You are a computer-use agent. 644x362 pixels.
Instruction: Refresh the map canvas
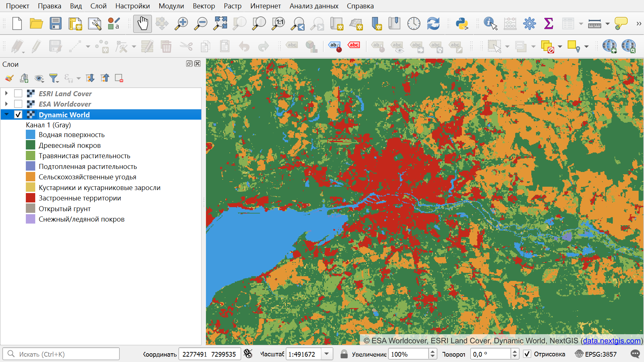pyautogui.click(x=433, y=24)
